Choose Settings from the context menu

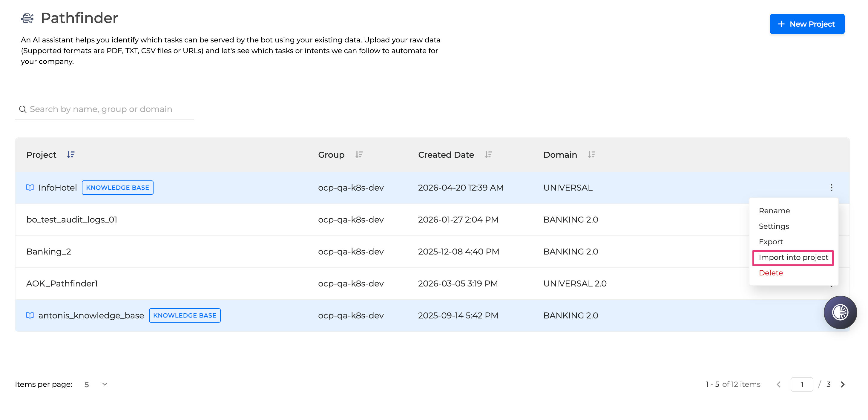pos(774,226)
